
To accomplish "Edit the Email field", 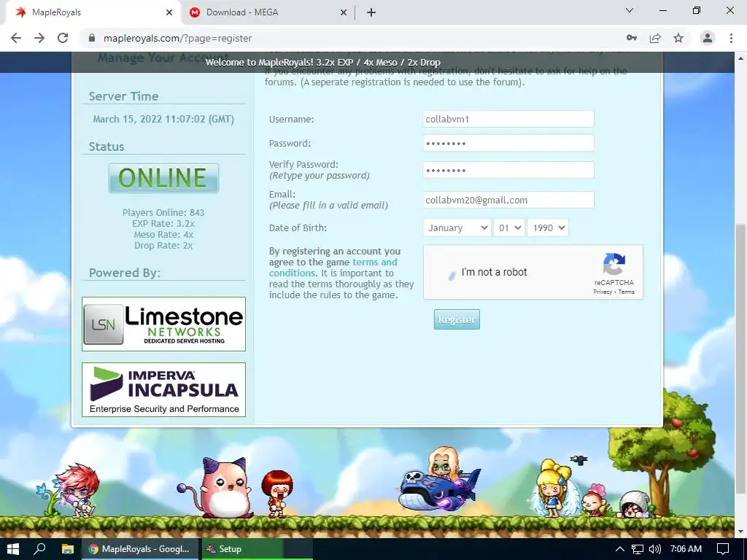I will coord(508,200).
